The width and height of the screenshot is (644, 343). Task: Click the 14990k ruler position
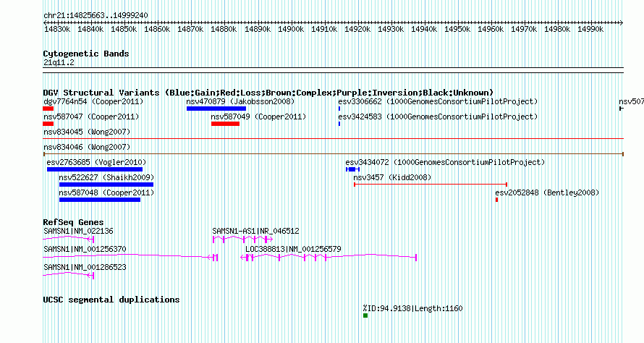click(590, 30)
